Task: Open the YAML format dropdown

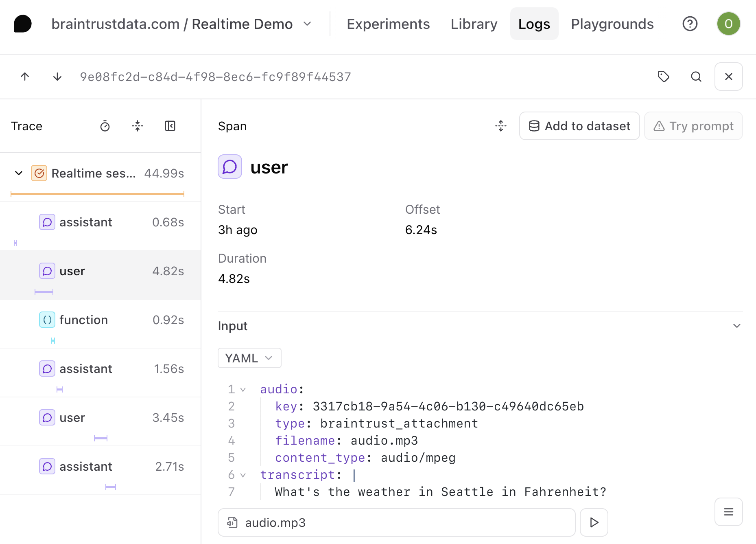Action: pos(249,358)
